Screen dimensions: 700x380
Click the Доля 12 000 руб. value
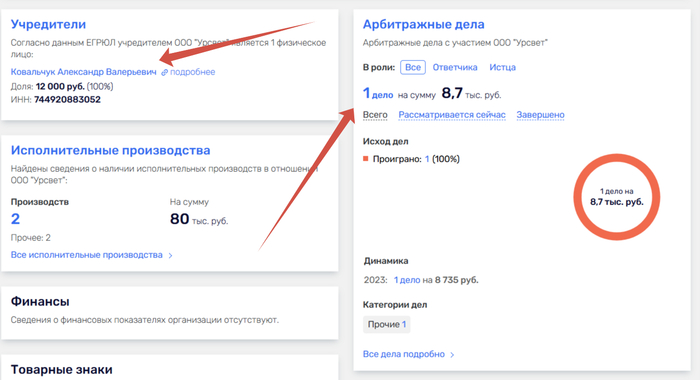pos(60,86)
